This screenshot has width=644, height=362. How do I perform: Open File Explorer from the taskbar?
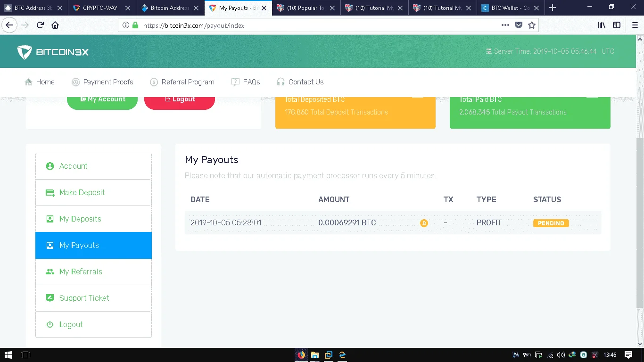[315, 355]
